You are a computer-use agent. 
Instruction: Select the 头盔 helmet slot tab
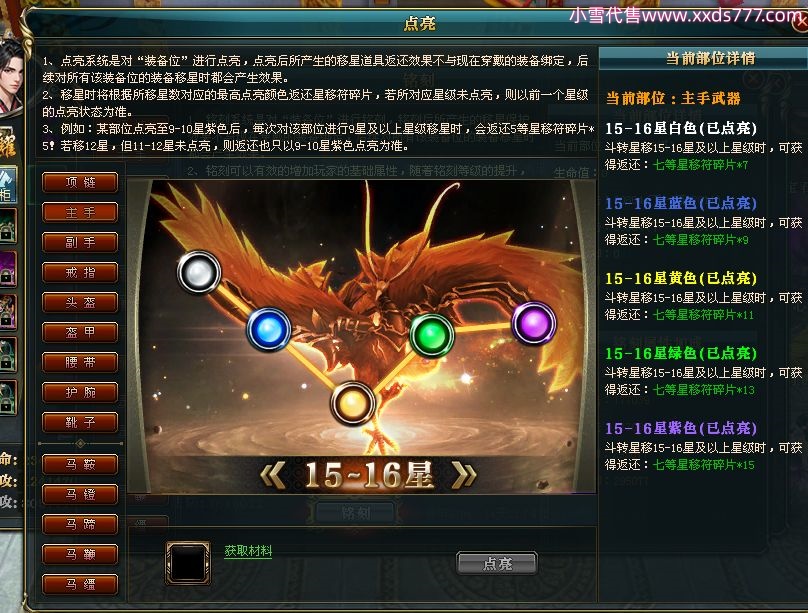click(80, 302)
